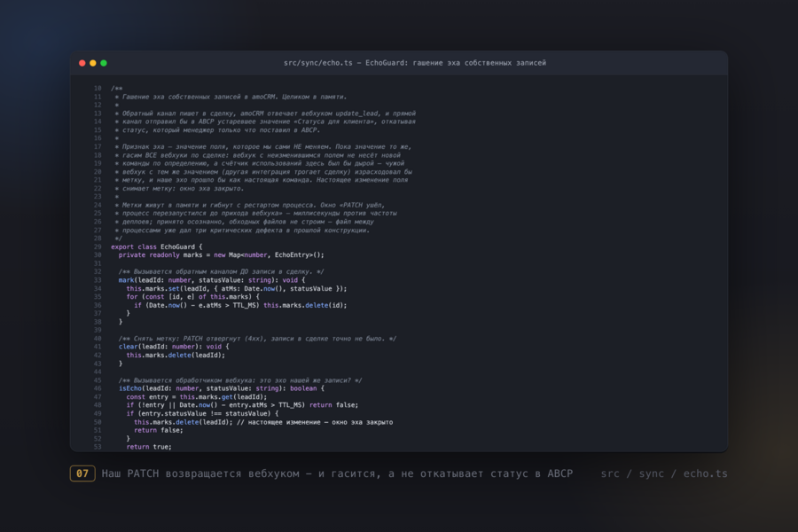Click the line 'export class EchoGuard {'
Viewport: 798px width, 532px height.
[157, 246]
